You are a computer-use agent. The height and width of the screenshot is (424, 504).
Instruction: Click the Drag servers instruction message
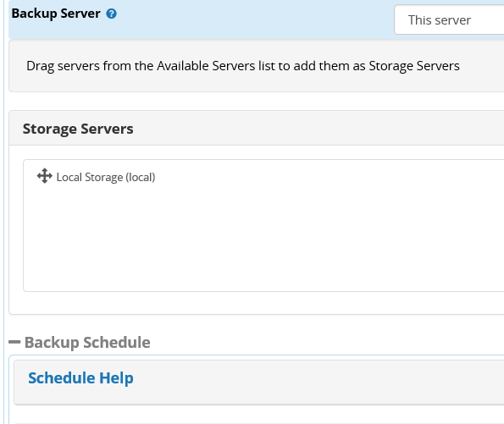242,66
